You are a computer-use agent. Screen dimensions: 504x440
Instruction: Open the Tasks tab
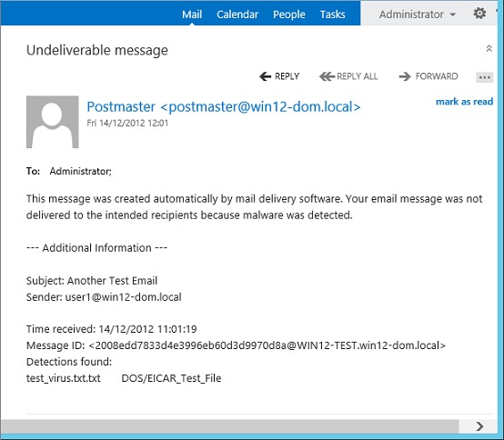tap(332, 15)
